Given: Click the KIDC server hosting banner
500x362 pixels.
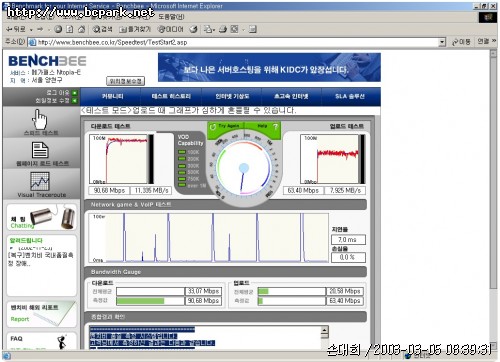Looking at the screenshot, I should pyautogui.click(x=269, y=67).
